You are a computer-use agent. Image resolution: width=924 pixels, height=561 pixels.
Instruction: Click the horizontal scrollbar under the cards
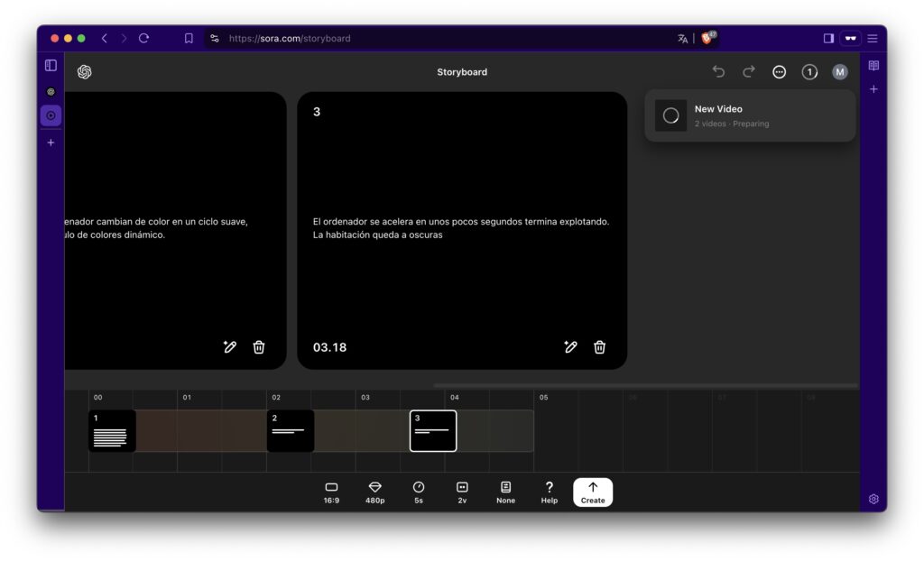pos(645,385)
